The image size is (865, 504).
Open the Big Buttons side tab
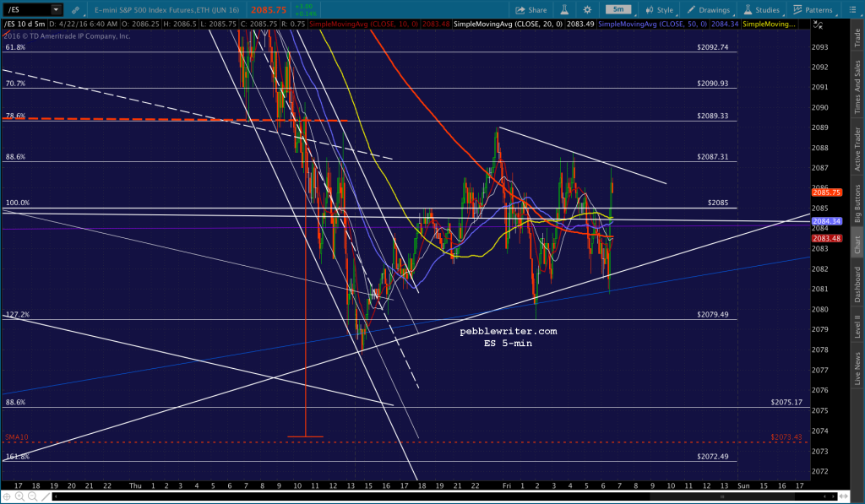pos(857,203)
